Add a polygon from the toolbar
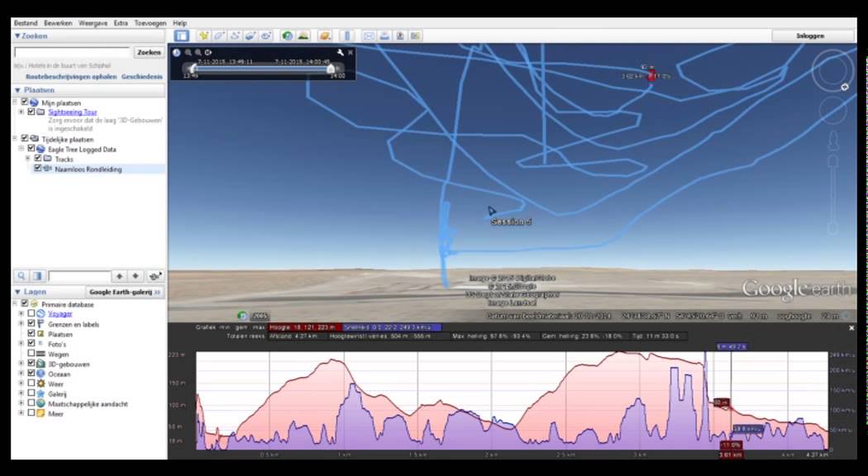The width and height of the screenshot is (868, 476). click(x=219, y=36)
